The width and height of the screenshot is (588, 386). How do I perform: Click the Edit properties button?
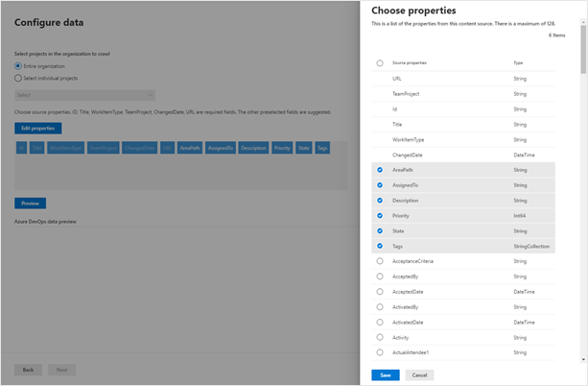(x=37, y=128)
